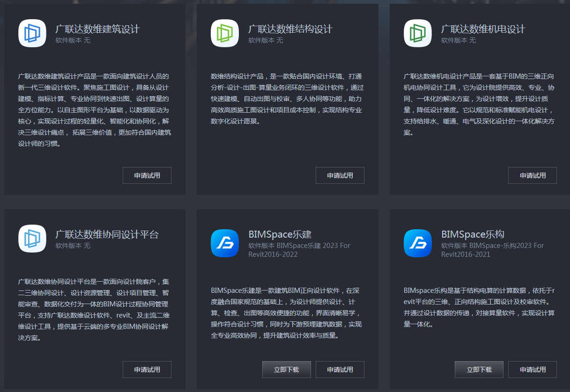This screenshot has width=570, height=392.
Task: Request trial of BIMSpace乐构
Action: (x=533, y=370)
